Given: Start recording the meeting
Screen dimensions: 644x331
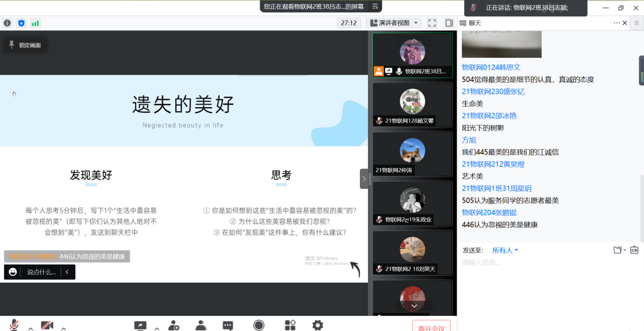Looking at the screenshot, I should click(259, 325).
